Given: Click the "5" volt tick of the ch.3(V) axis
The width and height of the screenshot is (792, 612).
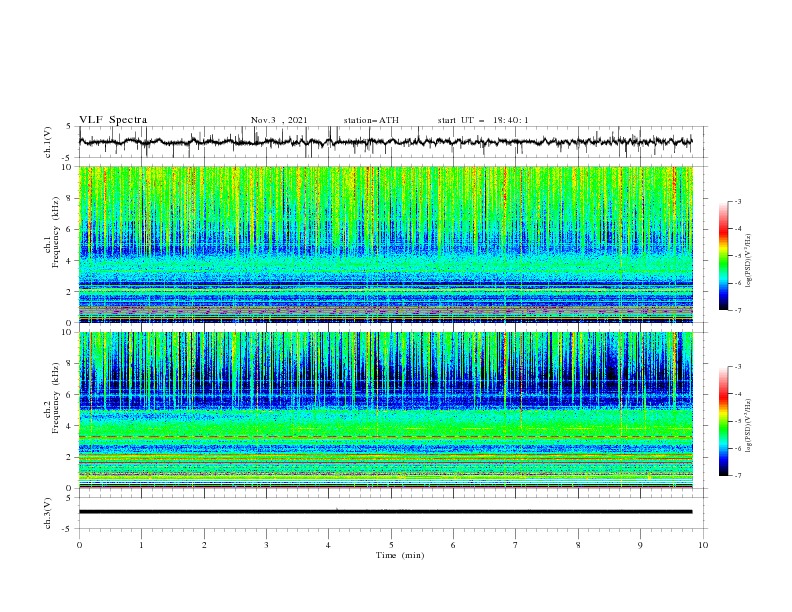Looking at the screenshot, I should 70,498.
